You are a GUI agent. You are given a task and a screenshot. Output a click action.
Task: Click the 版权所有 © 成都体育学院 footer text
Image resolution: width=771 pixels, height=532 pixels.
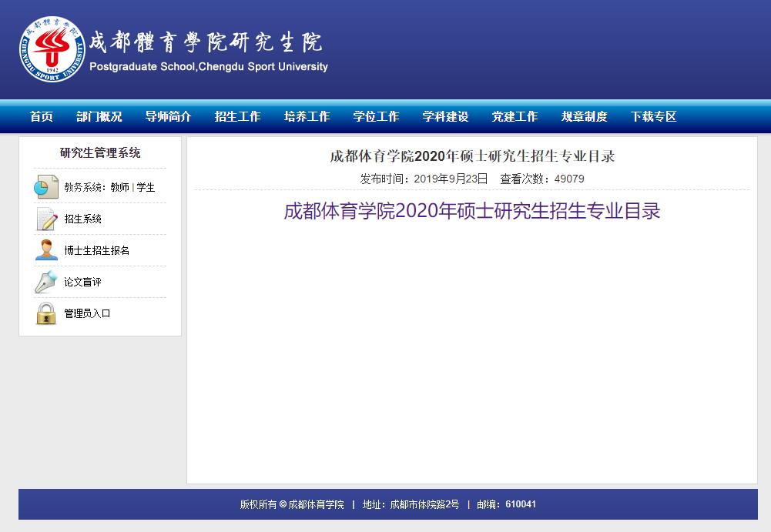coord(292,504)
